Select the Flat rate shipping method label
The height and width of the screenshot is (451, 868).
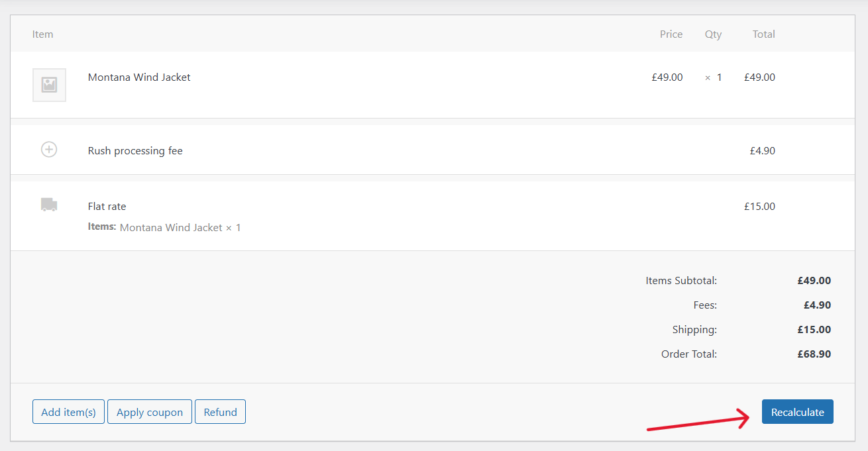(107, 206)
